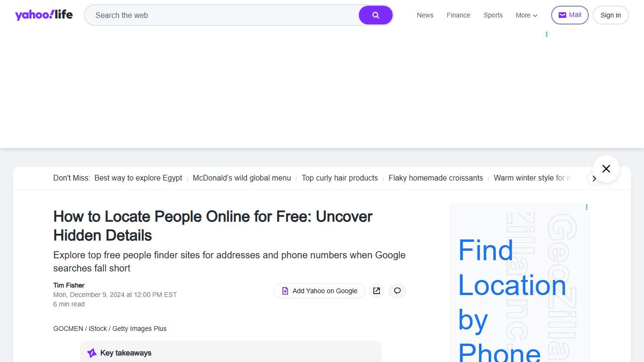Switch to the Sports section
644x362 pixels.
pos(493,15)
